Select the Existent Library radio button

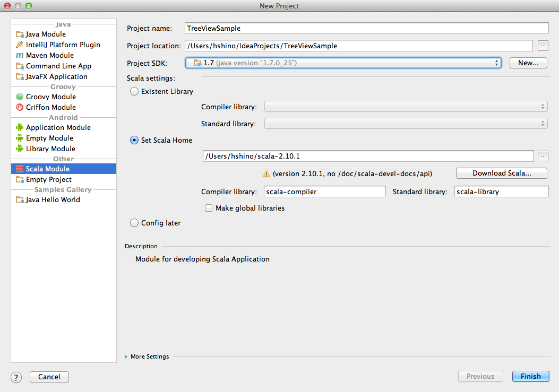134,92
